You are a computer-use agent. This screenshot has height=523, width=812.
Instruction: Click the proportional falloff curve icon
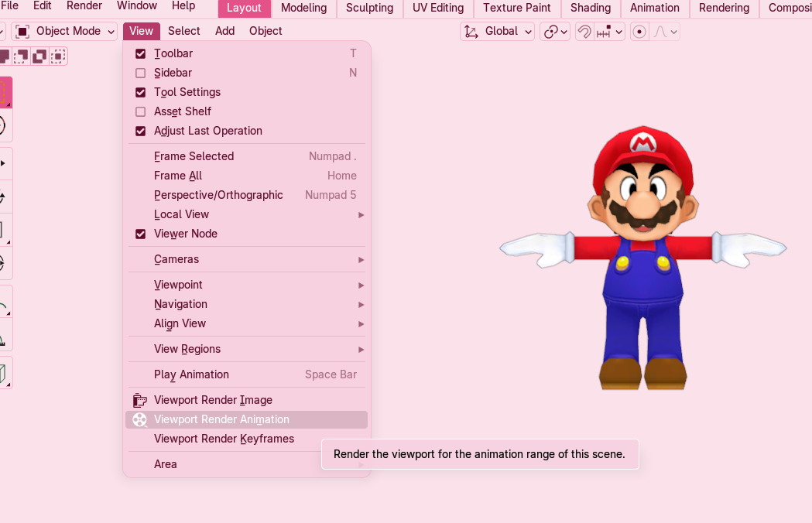[x=660, y=32]
